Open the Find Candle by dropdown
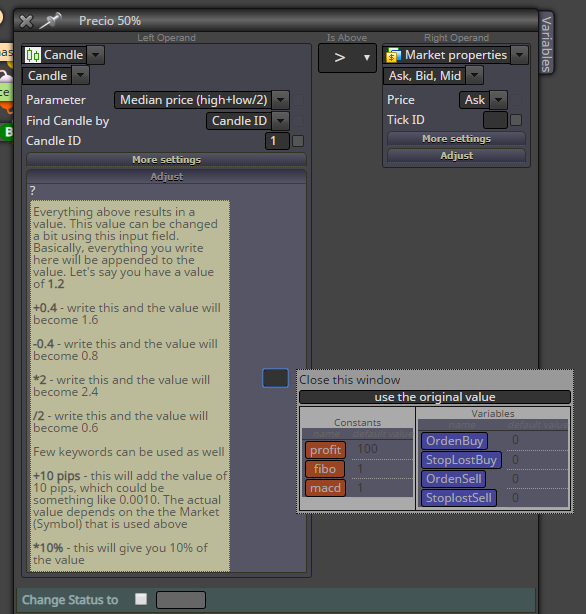This screenshot has width=586, height=614. 280,121
